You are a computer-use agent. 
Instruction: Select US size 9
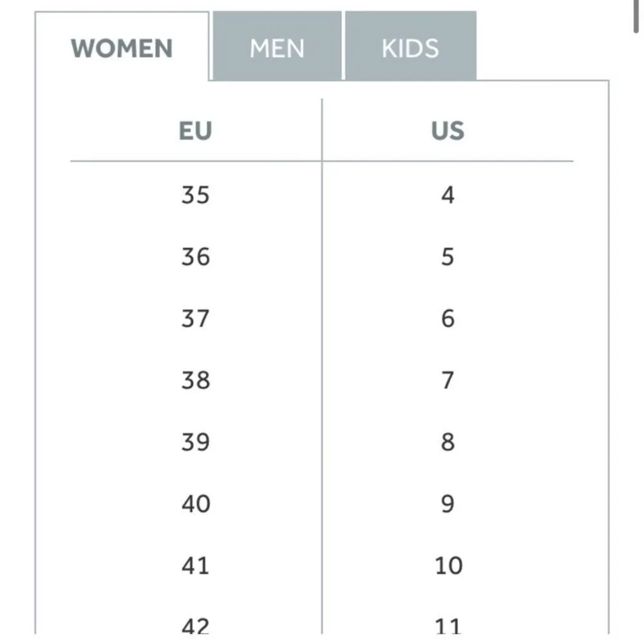pyautogui.click(x=448, y=504)
